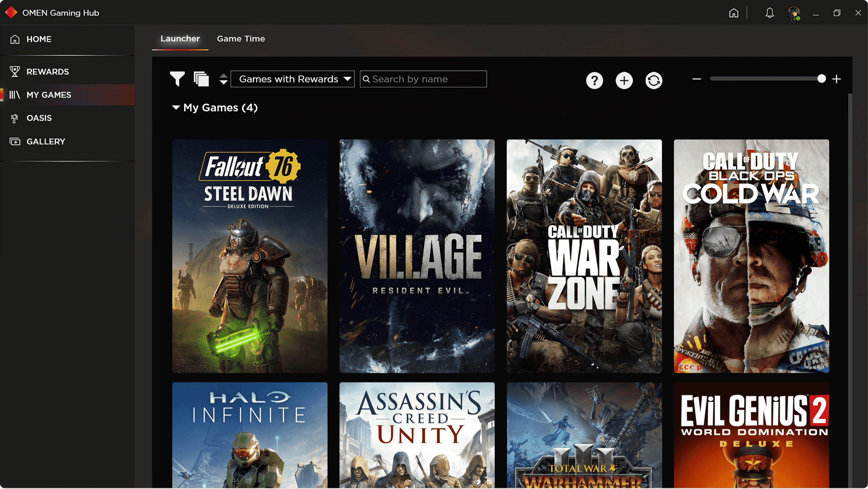Switch to Launcher tab
Image resolution: width=868 pixels, height=489 pixels.
[180, 39]
